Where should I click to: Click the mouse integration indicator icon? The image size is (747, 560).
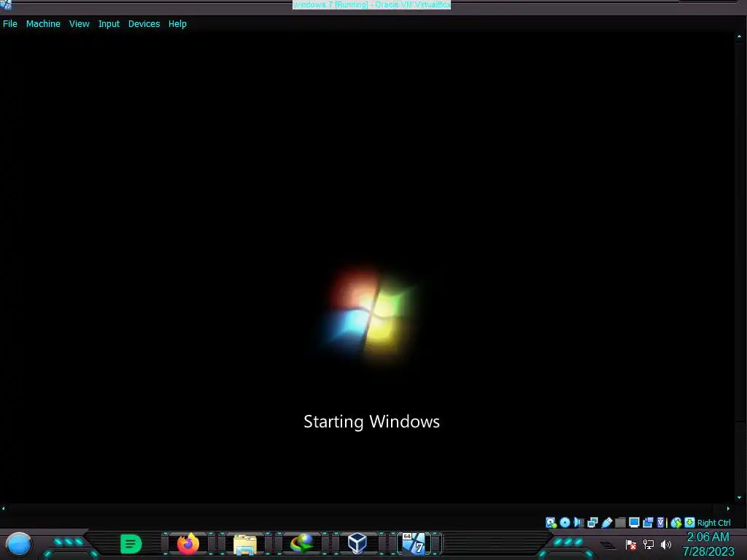676,522
